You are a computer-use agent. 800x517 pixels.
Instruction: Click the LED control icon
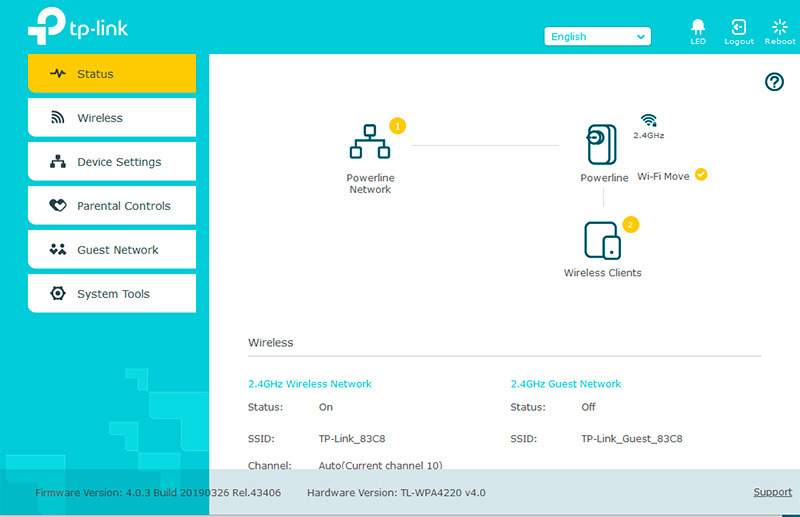click(698, 28)
